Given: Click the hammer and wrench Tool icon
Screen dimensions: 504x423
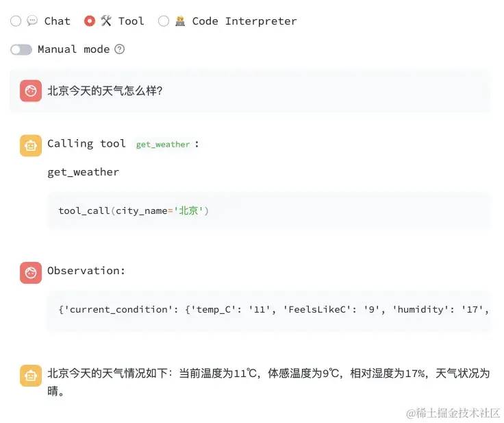Looking at the screenshot, I should point(106,21).
